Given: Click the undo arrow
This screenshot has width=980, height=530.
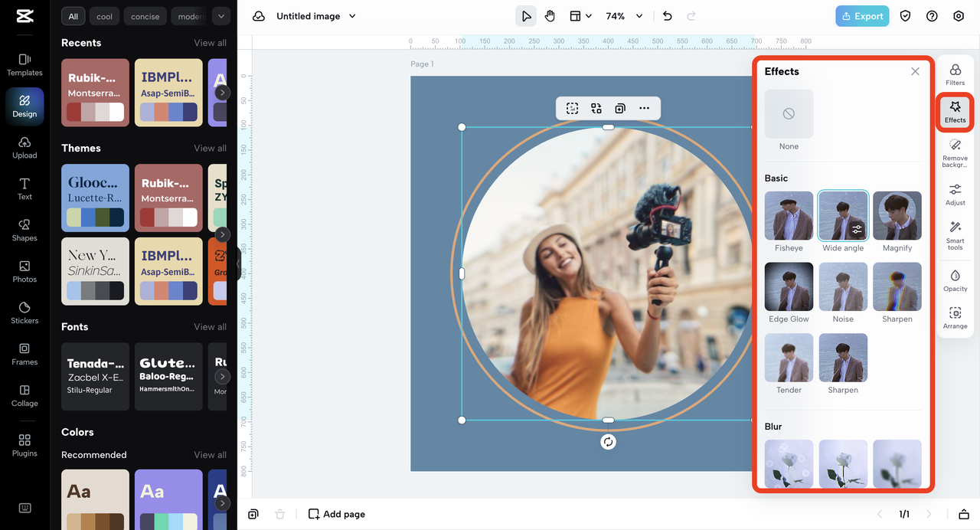Looking at the screenshot, I should [667, 16].
